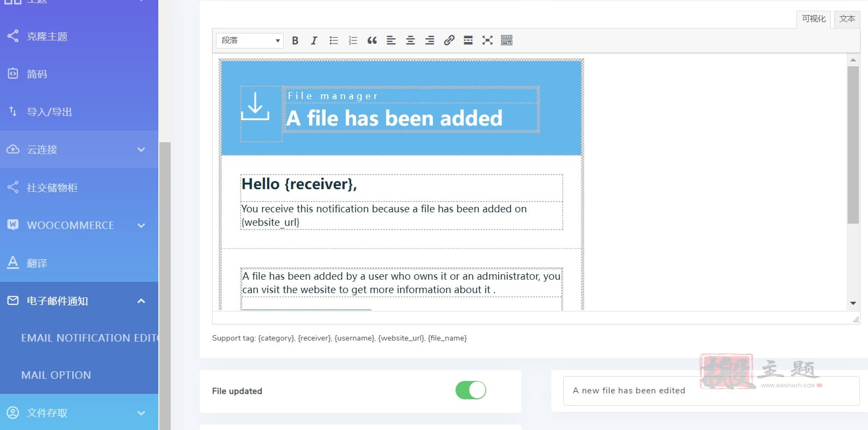Click the 导入/导出 arrows icon

tap(13, 112)
